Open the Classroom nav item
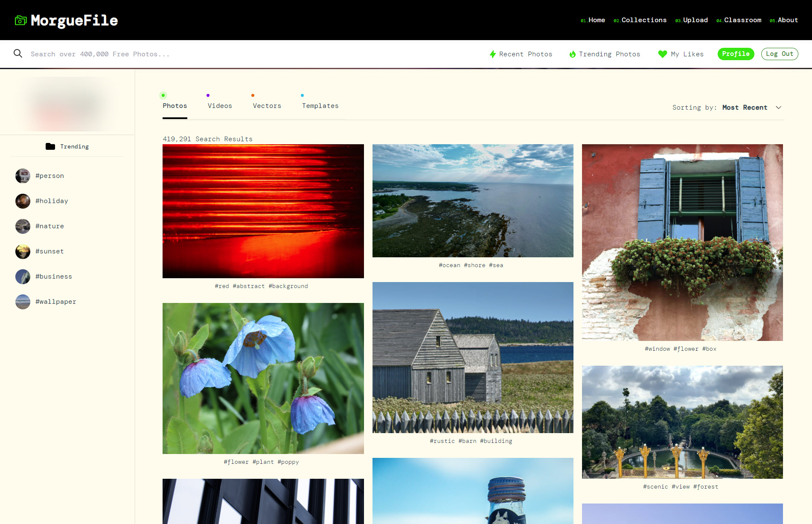The width and height of the screenshot is (812, 524). (x=739, y=20)
